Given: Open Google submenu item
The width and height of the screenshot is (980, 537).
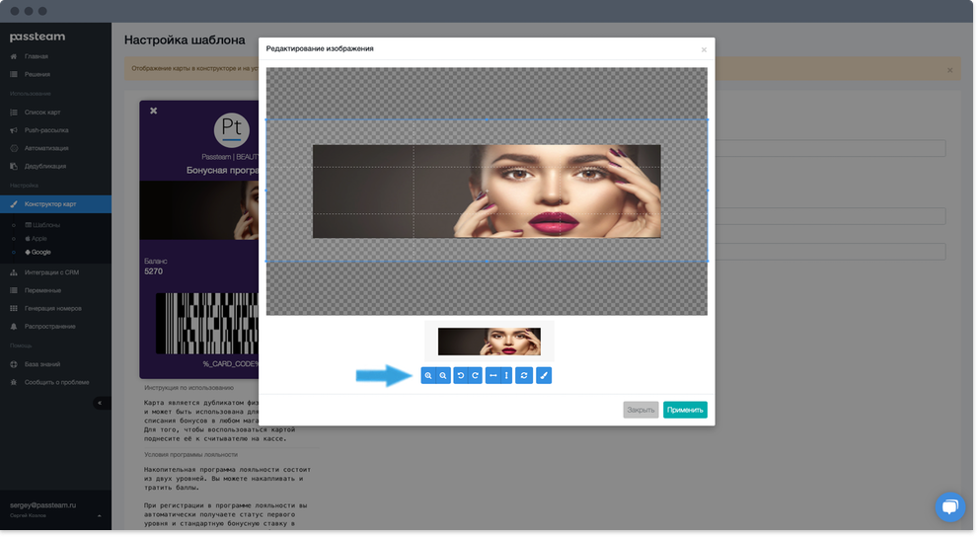Looking at the screenshot, I should pyautogui.click(x=38, y=253).
